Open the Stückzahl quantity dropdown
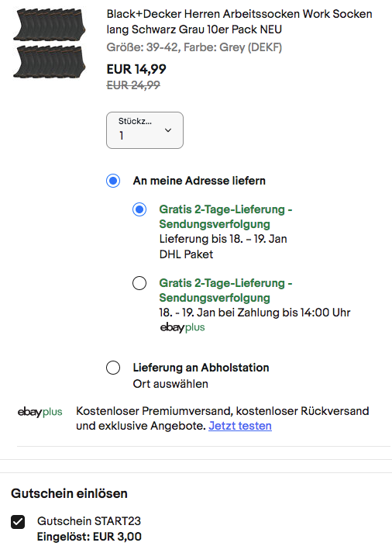 pyautogui.click(x=145, y=130)
